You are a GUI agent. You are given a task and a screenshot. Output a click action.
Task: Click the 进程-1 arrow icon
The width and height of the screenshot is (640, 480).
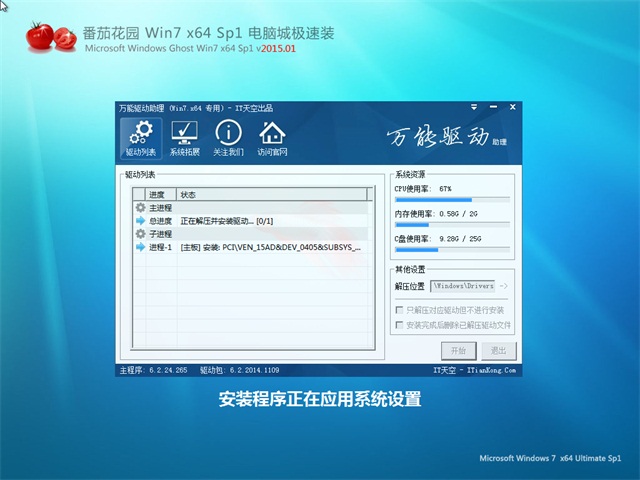[140, 246]
